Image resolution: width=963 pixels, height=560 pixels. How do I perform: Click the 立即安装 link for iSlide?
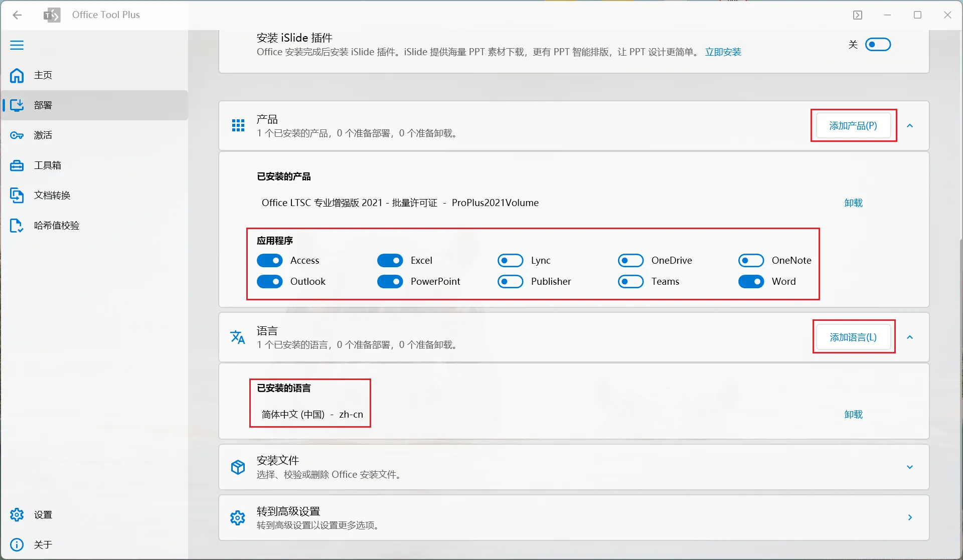[723, 52]
